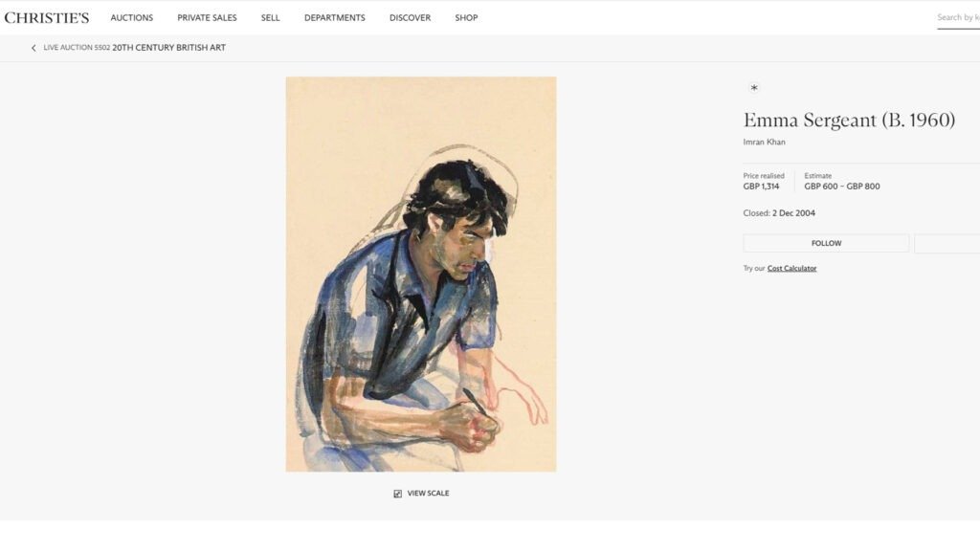980x551 pixels.
Task: Click the GBP 1,314 price realised value
Action: point(761,187)
